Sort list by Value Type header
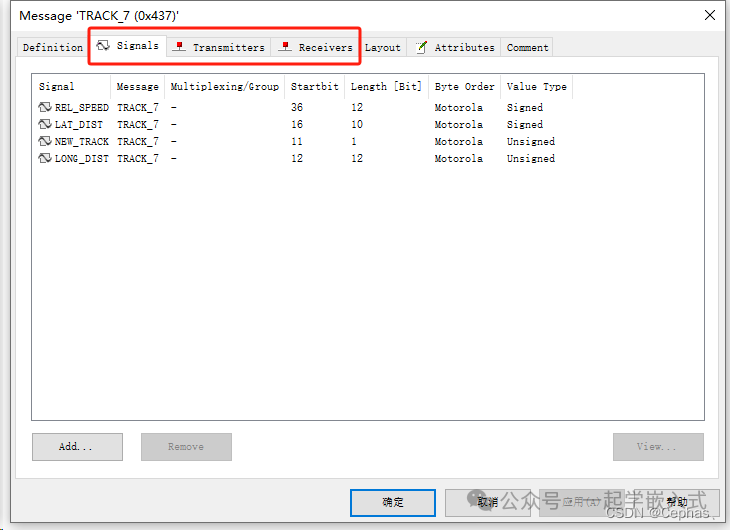 pos(536,87)
